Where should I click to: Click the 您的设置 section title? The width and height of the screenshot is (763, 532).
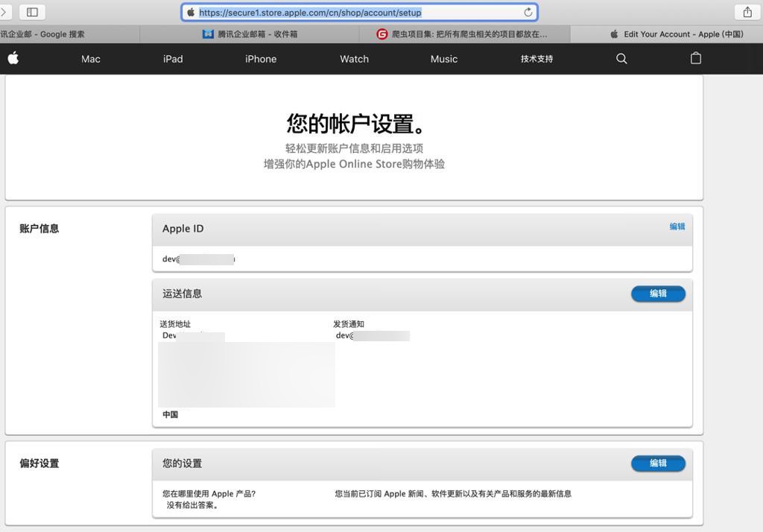(x=182, y=463)
